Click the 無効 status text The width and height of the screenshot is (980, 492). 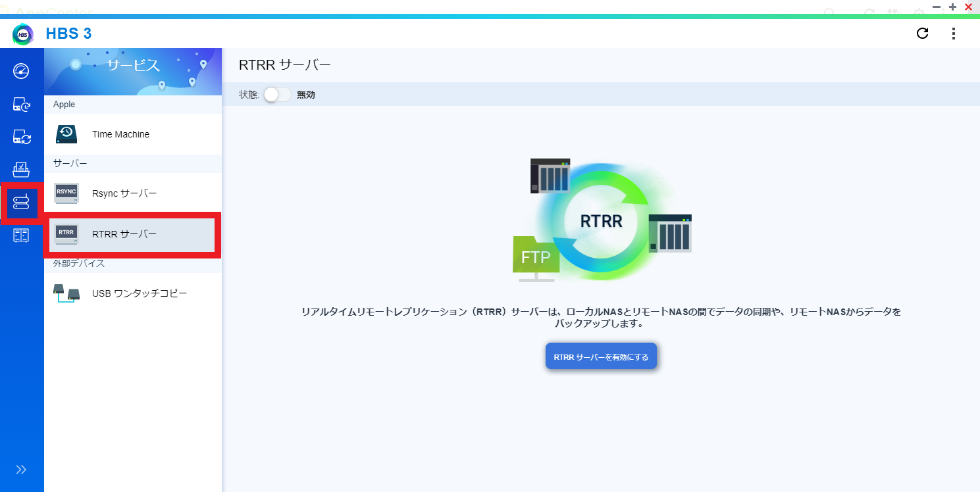[x=306, y=95]
